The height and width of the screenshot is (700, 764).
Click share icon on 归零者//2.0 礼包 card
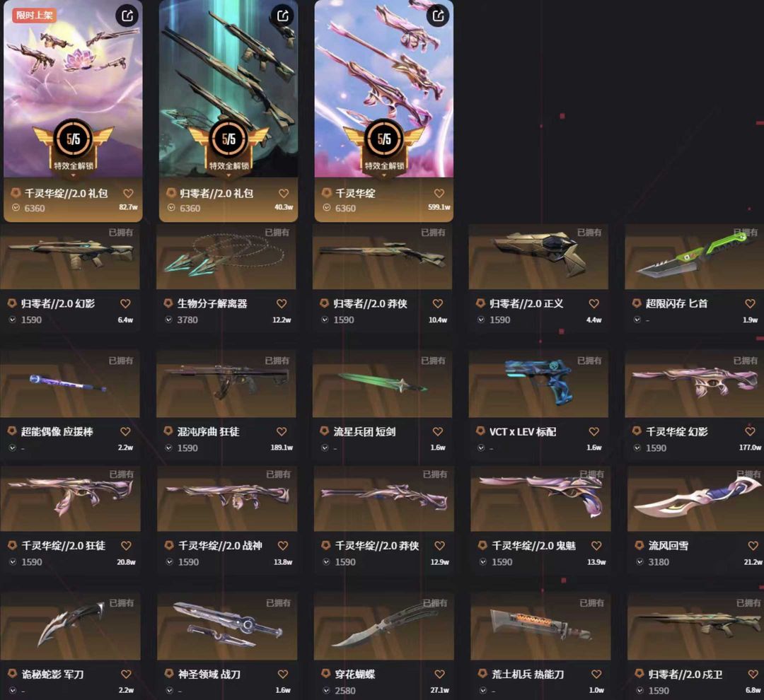pyautogui.click(x=282, y=16)
